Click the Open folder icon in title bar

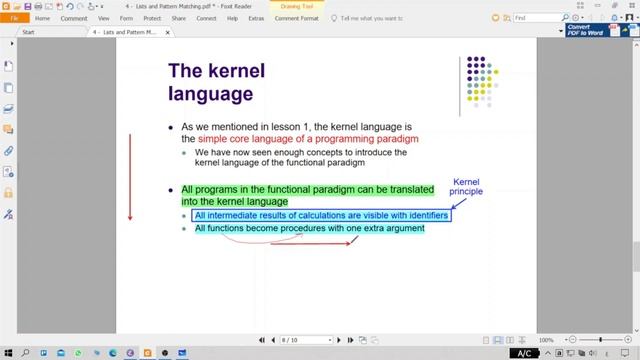coord(17,6)
